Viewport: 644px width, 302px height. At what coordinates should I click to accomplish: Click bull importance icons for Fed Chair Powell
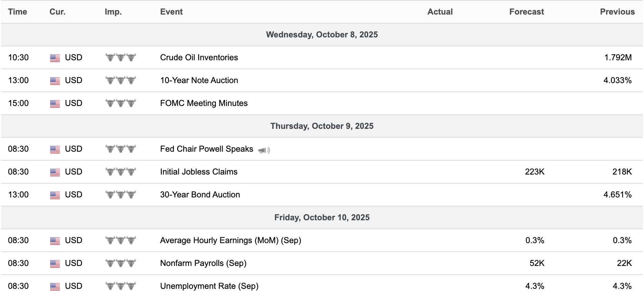coord(120,149)
